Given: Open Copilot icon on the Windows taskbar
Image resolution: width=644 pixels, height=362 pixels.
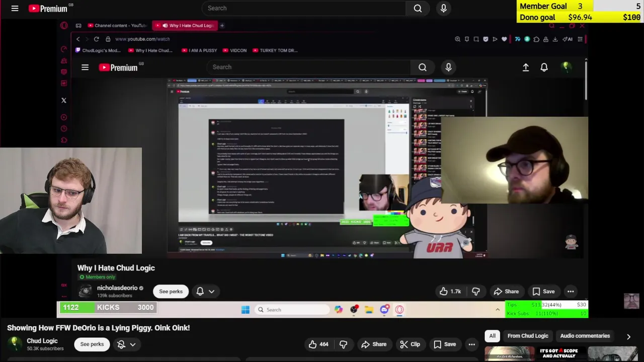Looking at the screenshot, I should [x=339, y=310].
